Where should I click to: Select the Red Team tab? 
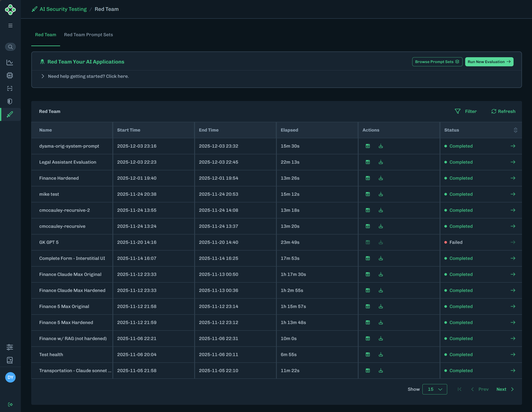[46, 34]
